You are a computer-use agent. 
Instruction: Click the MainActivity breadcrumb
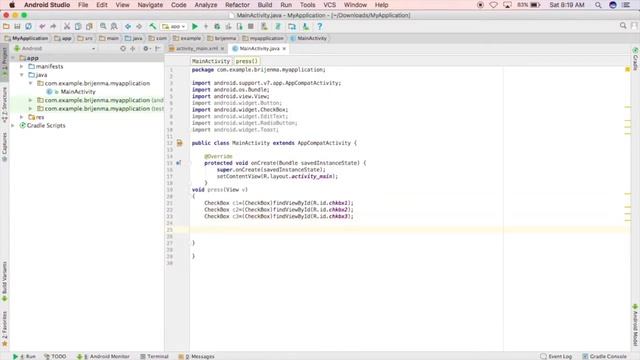pyautogui.click(x=309, y=38)
